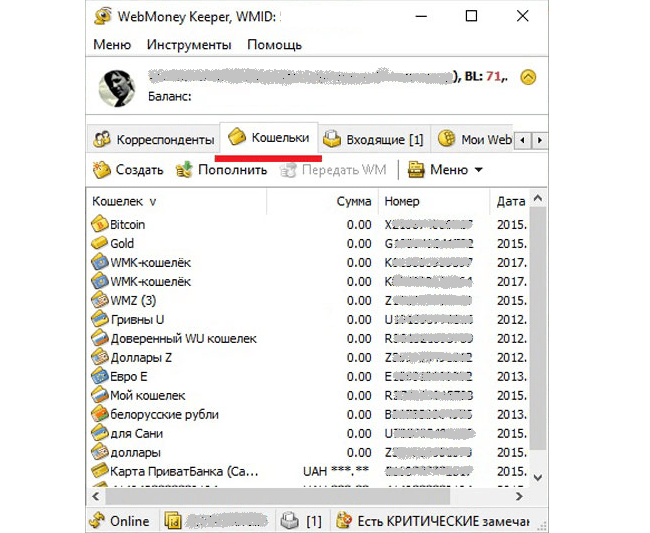
Task: Click the toolbar Меню printer-like icon
Action: [416, 170]
